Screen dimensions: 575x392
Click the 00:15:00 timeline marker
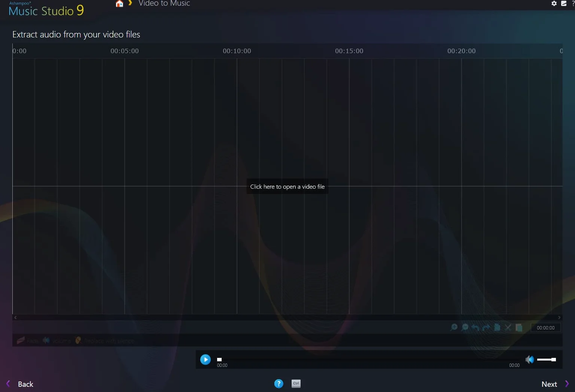click(349, 51)
